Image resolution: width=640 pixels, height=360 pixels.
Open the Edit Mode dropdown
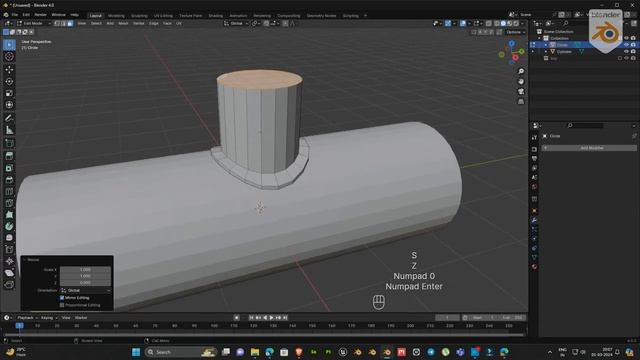click(35, 24)
